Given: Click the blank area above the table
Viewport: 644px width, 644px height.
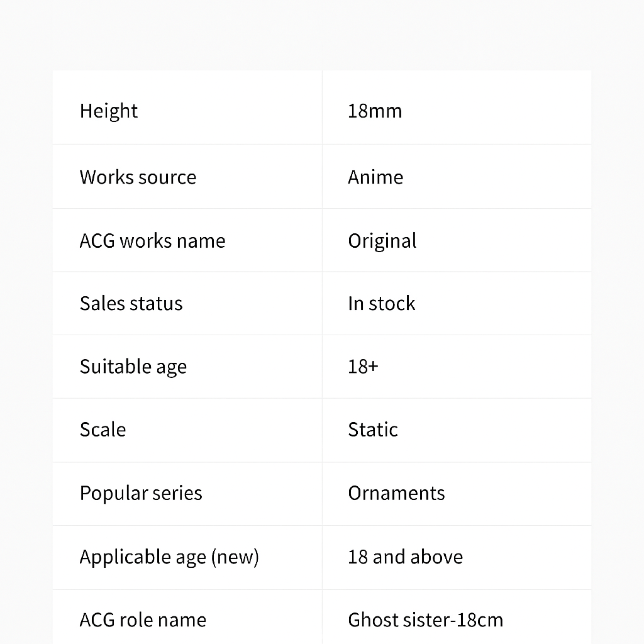Looking at the screenshot, I should 322,35.
